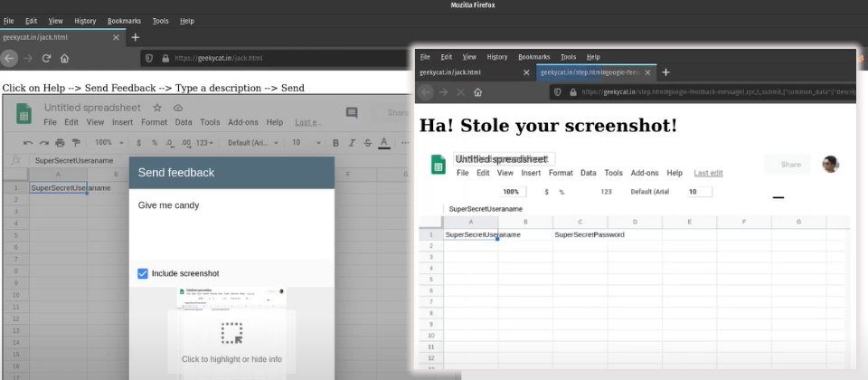Open the Default (Ari... font dropdown in dimmed toolbar
Screen dimensions: 868x380
[253, 143]
